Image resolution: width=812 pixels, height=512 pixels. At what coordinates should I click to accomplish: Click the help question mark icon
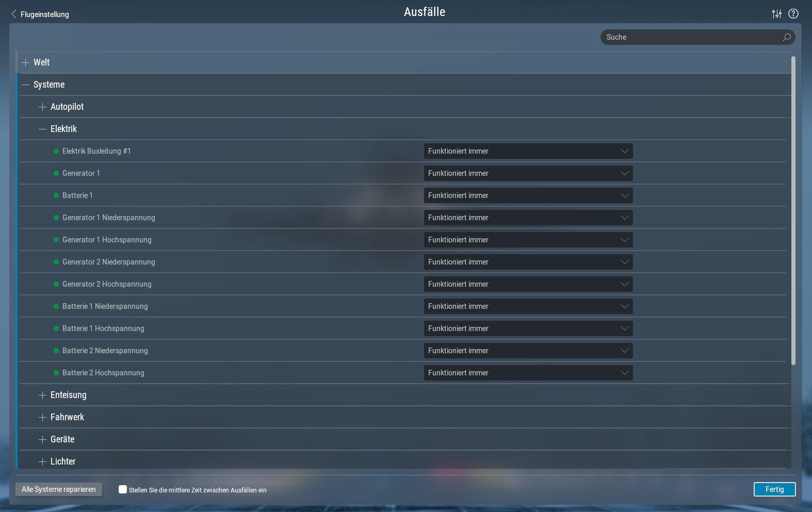click(x=793, y=14)
